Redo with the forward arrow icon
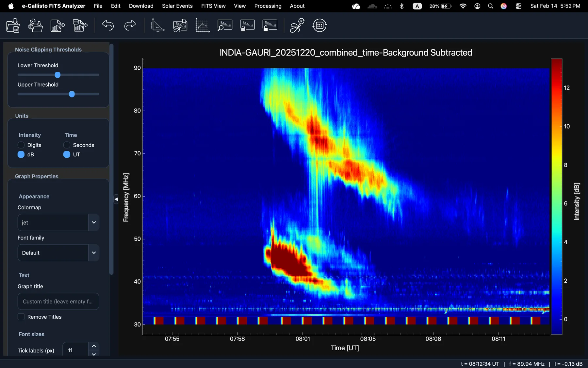588x368 pixels. point(130,26)
